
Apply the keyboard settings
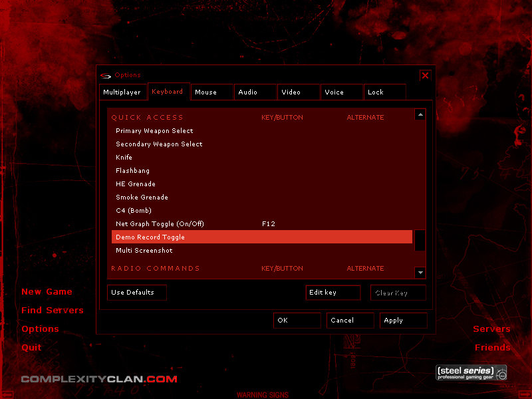[403, 321]
